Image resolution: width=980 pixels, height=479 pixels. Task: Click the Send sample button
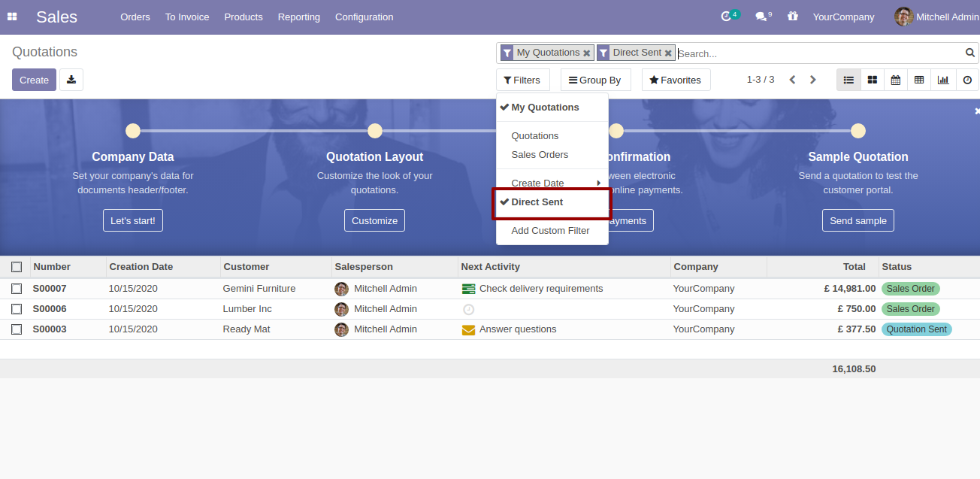pos(857,220)
